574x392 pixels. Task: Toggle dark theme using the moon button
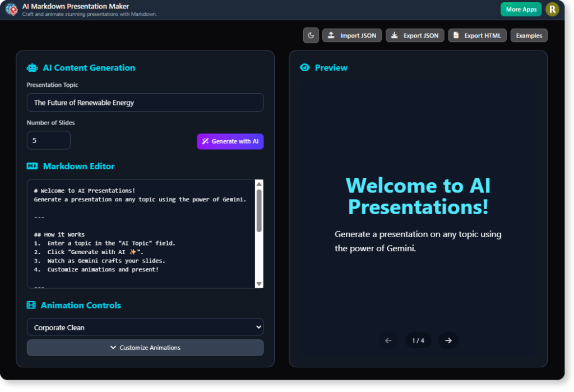click(311, 35)
